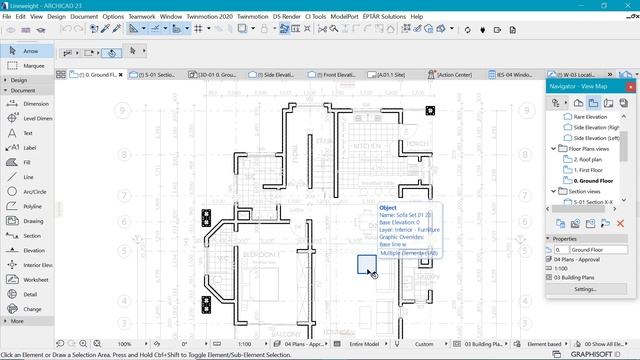Image resolution: width=640 pixels, height=360 pixels.
Task: Select the Arrow tool
Action: tap(27, 51)
